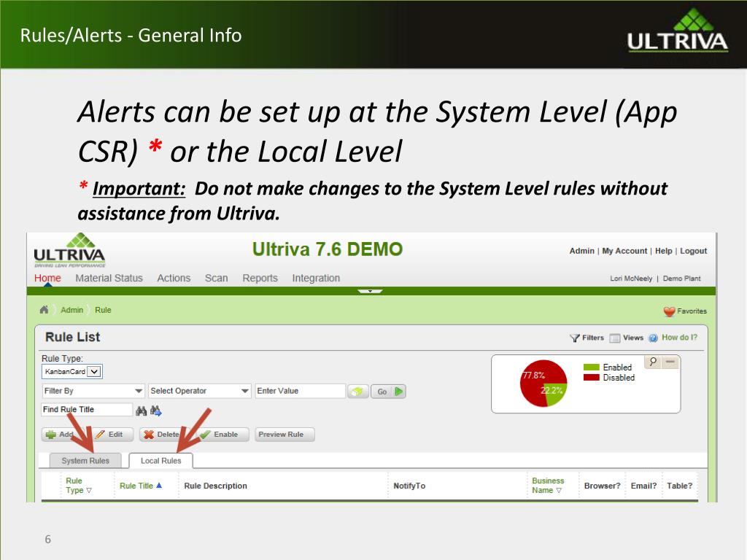Expand the Filter By dropdown
This screenshot has width=747, height=560.
[x=93, y=391]
